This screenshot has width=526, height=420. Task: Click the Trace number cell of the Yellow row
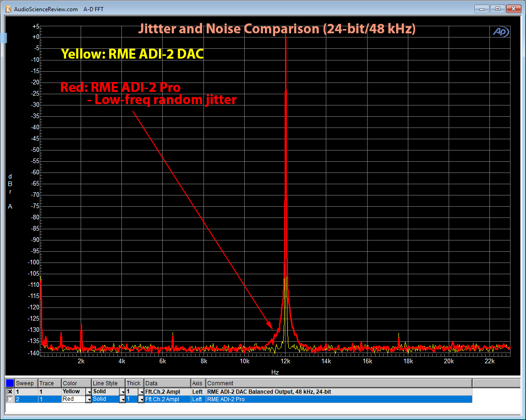point(50,391)
